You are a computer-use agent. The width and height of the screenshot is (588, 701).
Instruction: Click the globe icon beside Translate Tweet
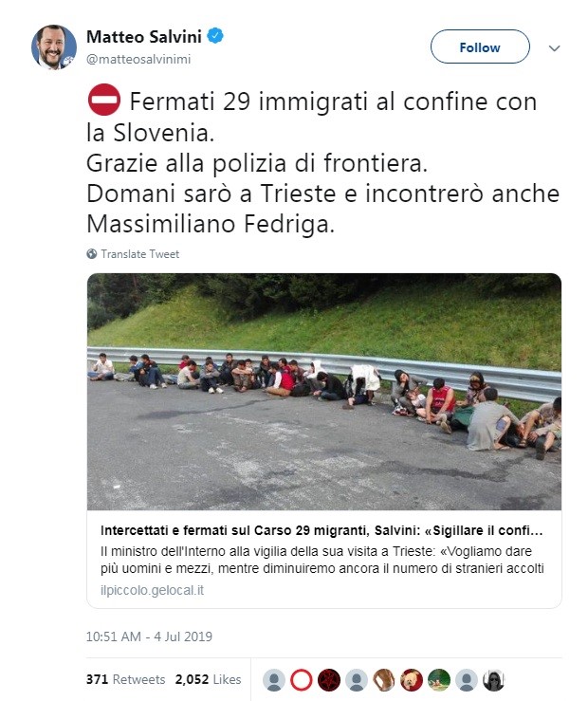coord(92,254)
